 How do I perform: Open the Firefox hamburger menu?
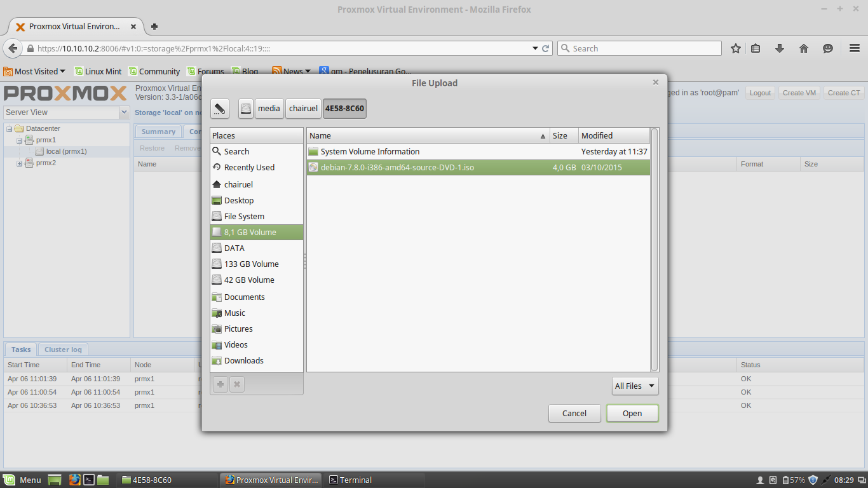pos(855,48)
